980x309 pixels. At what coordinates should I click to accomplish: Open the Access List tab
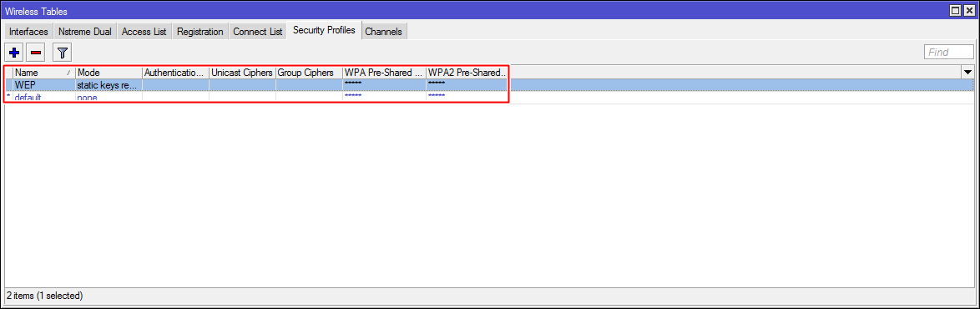[144, 31]
